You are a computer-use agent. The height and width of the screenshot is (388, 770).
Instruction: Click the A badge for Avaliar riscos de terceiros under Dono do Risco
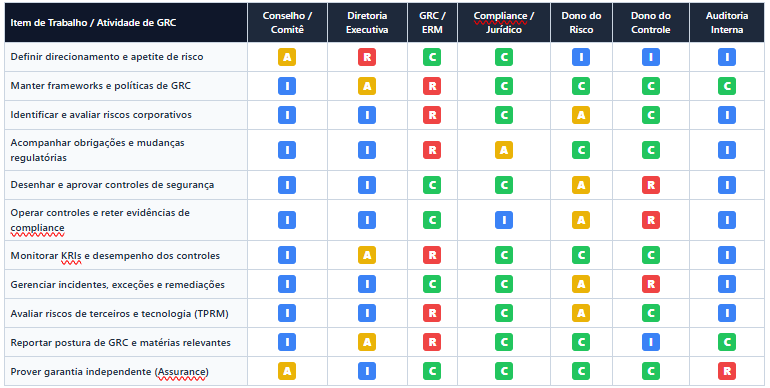(x=581, y=313)
